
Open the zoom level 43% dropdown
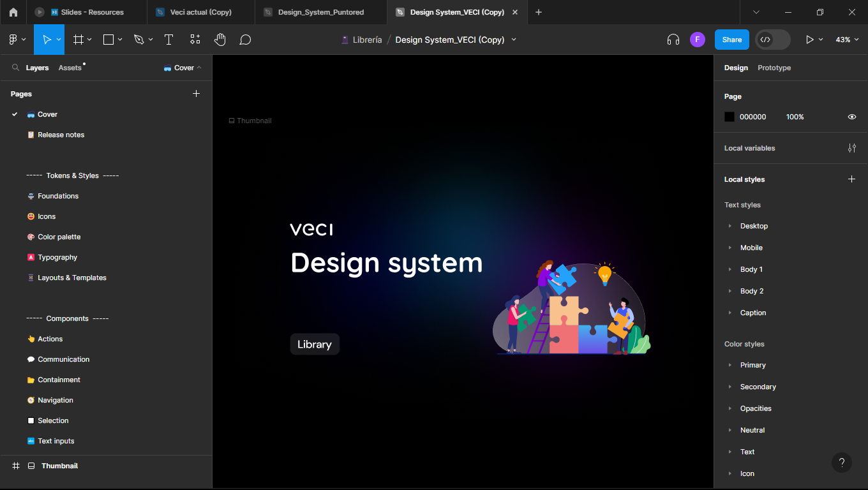[847, 40]
